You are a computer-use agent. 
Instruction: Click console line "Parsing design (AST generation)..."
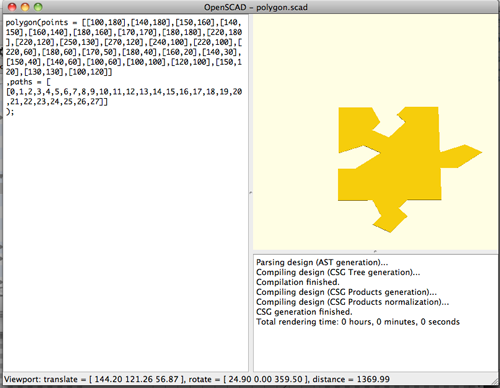click(322, 262)
